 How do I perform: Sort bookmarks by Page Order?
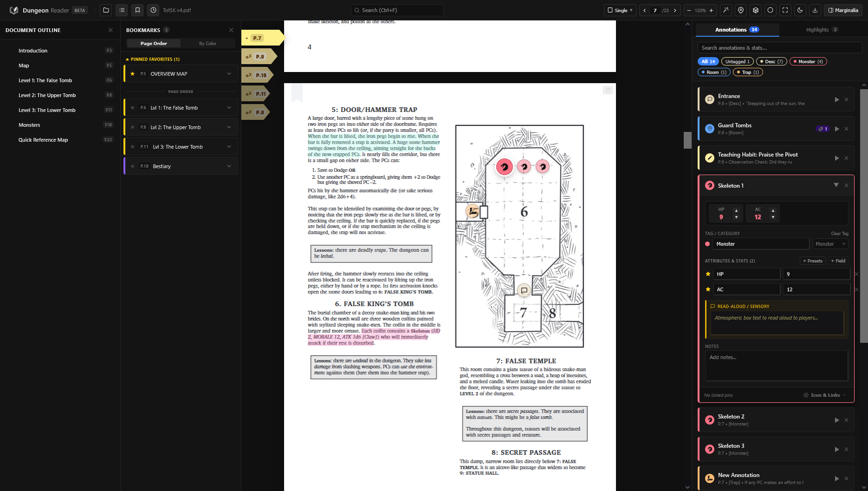pos(154,43)
